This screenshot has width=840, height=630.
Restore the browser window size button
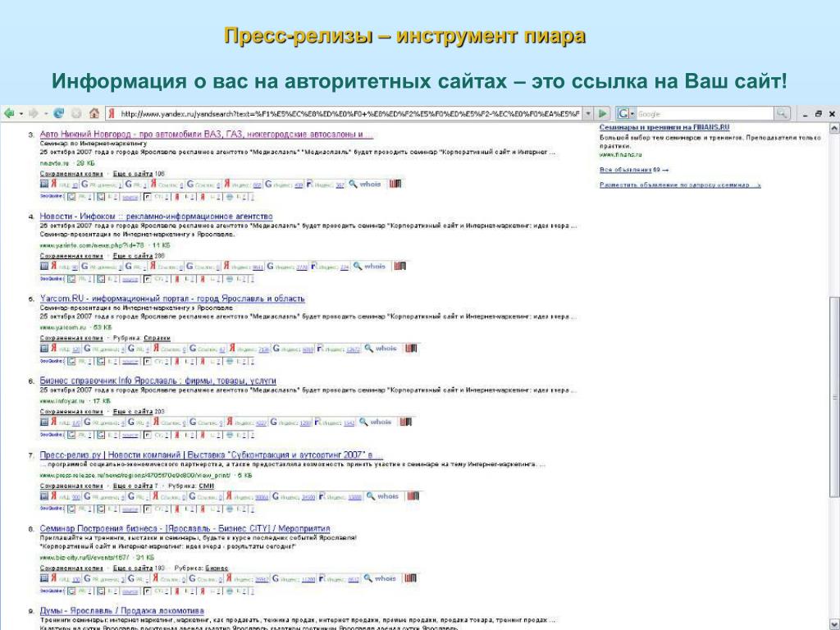click(818, 113)
